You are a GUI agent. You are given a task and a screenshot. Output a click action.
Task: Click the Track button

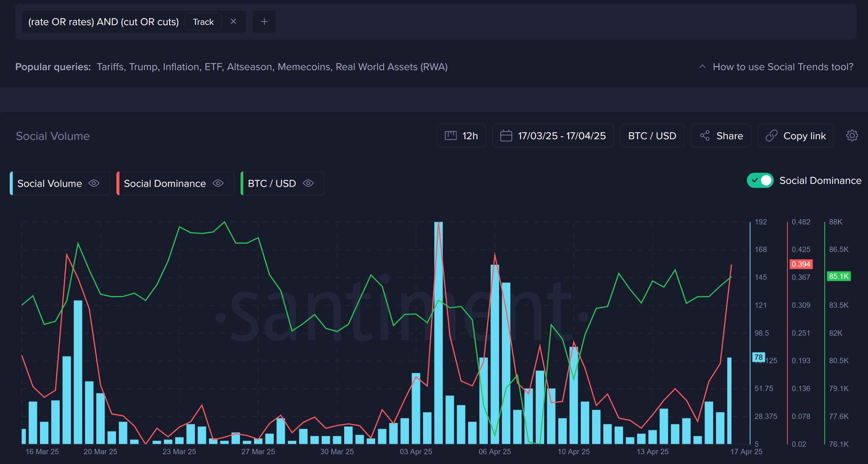[203, 22]
